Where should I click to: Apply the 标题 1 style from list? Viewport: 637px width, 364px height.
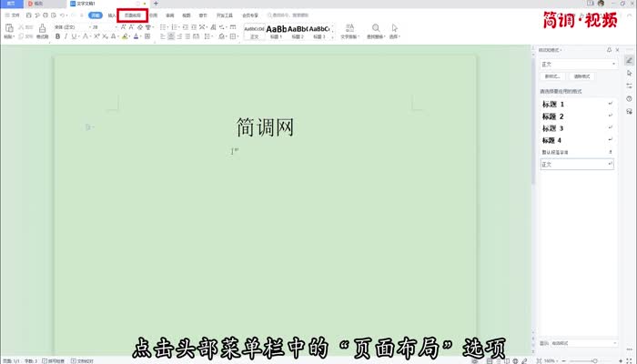tap(552, 105)
